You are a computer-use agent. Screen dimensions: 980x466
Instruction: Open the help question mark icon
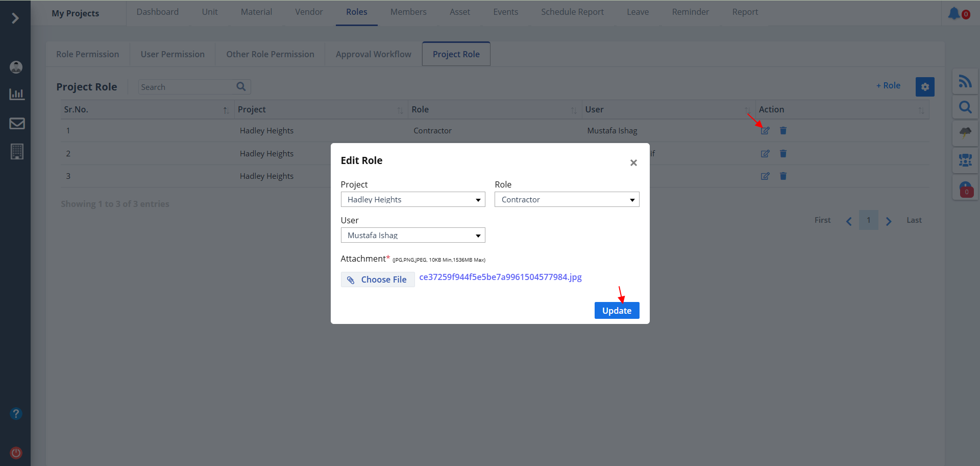[16, 413]
